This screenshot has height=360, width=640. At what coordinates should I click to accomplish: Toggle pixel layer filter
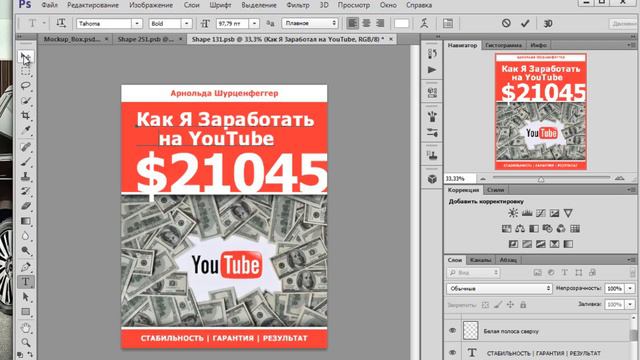[538, 272]
